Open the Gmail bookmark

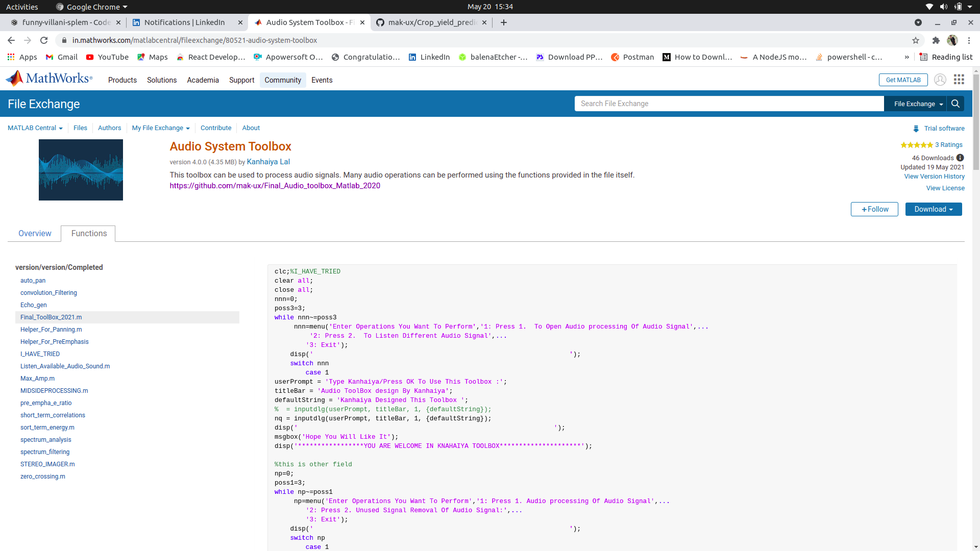click(61, 57)
